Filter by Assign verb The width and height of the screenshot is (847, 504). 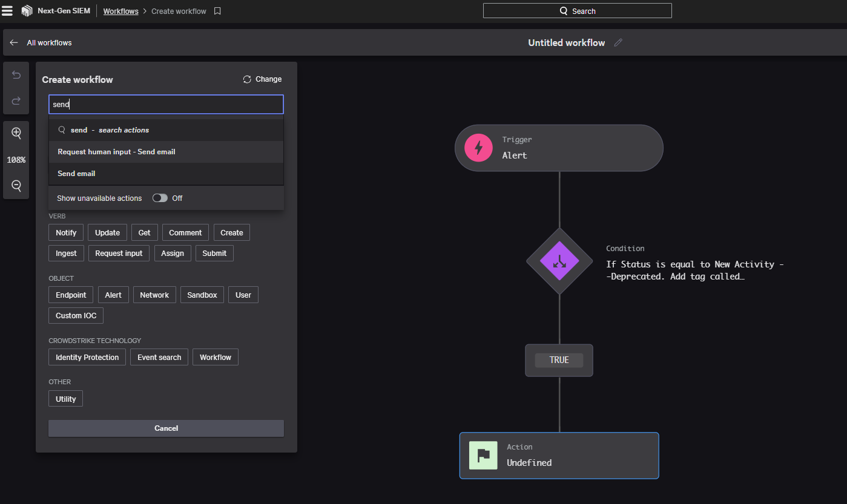tap(173, 254)
